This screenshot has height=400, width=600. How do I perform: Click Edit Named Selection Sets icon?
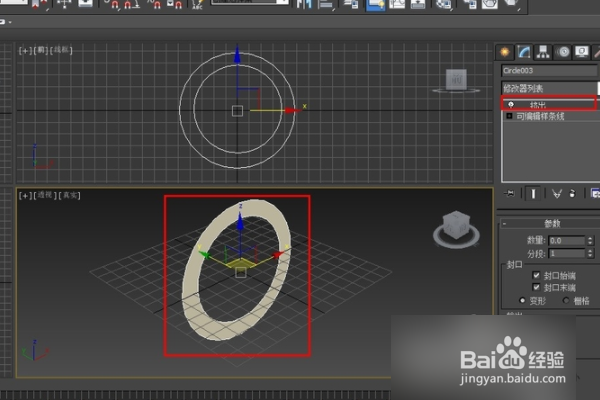[197, 4]
